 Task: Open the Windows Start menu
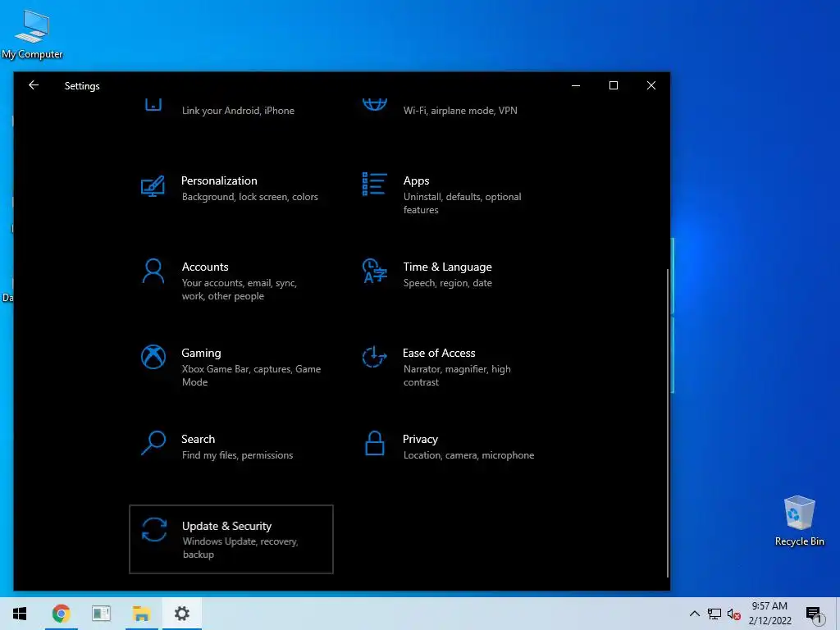click(x=20, y=614)
